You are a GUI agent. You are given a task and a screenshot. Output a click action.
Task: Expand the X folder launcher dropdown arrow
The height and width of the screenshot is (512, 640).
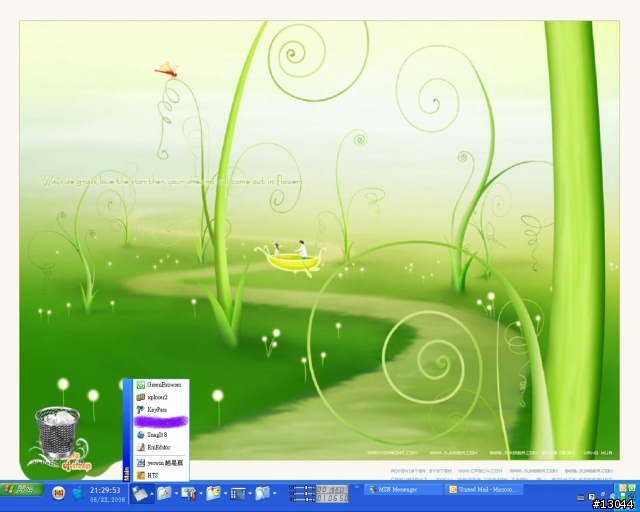[x=274, y=494]
